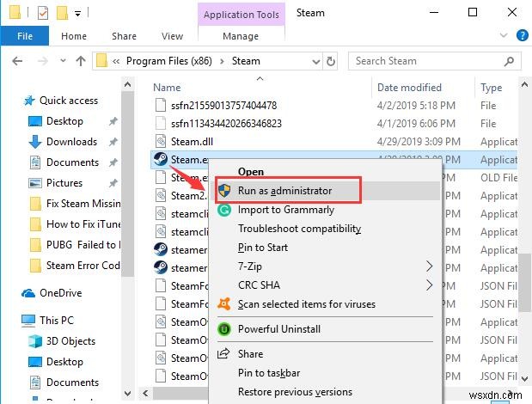
Task: Open the Customize Quick Access Toolbar dropdown
Action: pyautogui.click(x=77, y=14)
